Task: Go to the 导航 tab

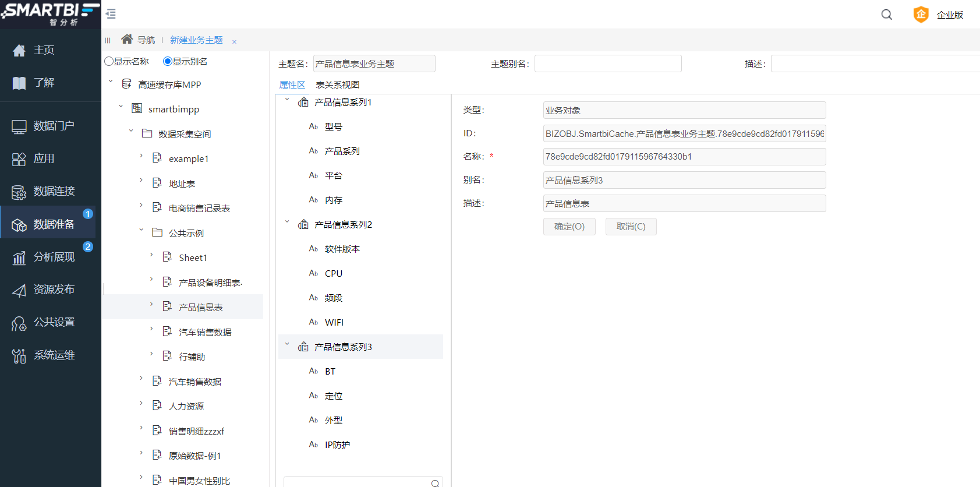Action: pyautogui.click(x=146, y=40)
